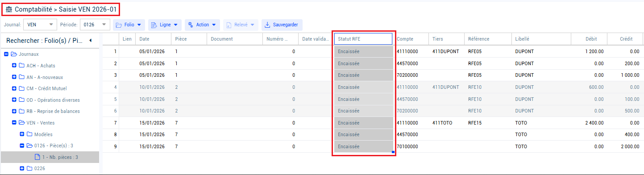Viewport: 644px width, 175px height.
Task: Click the Lien column header
Action: 127,39
